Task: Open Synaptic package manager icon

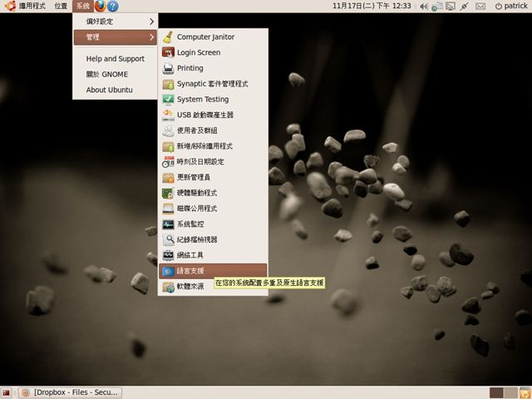Action: coord(168,84)
